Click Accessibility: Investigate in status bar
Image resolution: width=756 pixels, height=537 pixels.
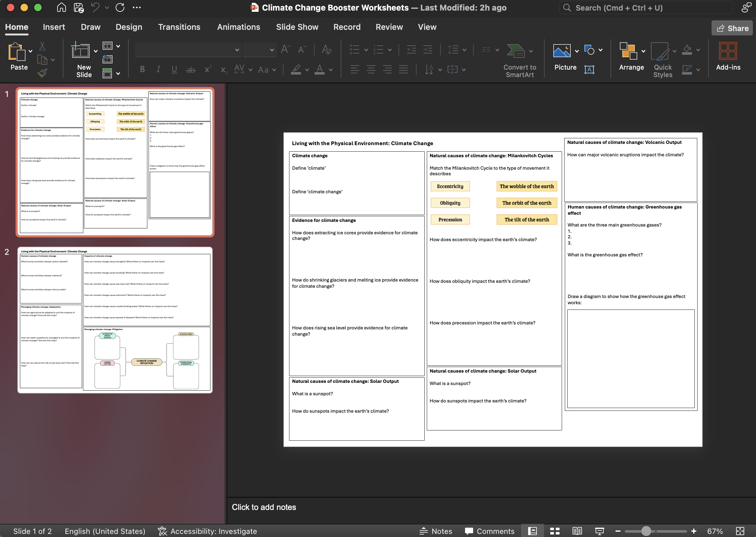pos(207,531)
